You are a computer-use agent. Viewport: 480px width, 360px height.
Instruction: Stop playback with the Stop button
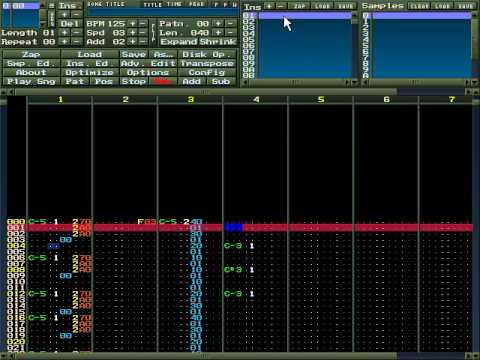pyautogui.click(x=134, y=81)
